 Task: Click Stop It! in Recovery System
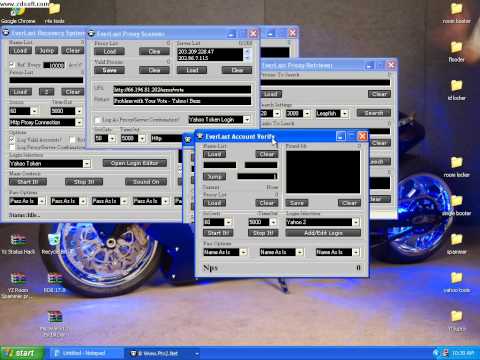coord(84,182)
